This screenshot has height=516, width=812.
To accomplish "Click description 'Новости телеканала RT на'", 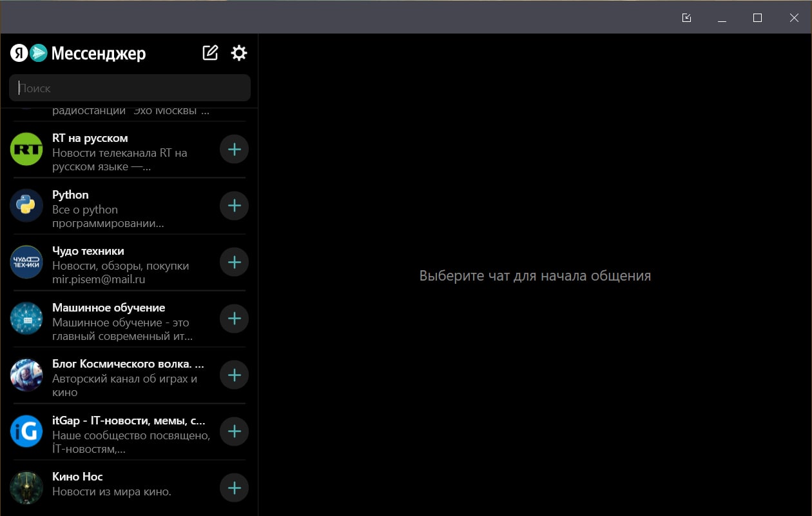I will 120,153.
